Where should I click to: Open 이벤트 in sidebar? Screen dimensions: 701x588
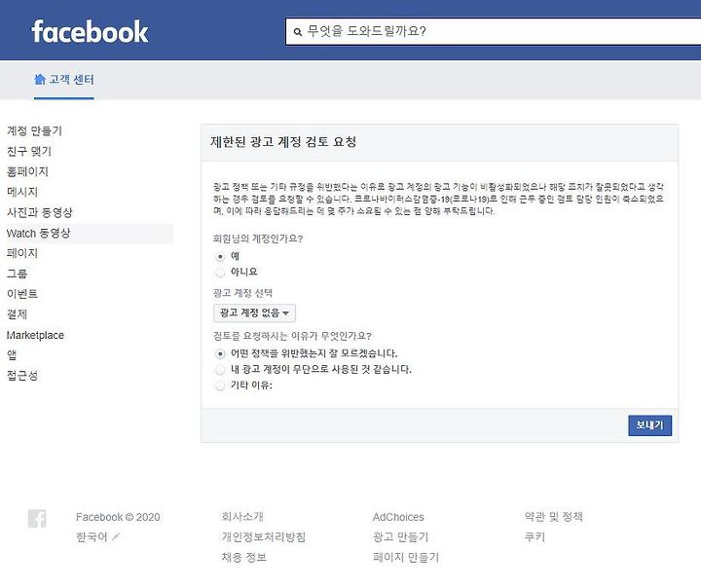[21, 294]
